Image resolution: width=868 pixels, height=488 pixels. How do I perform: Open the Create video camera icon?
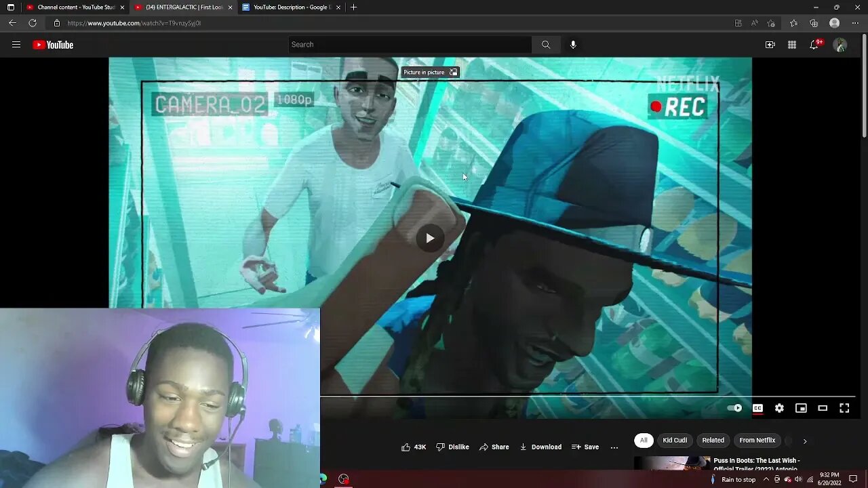click(770, 45)
